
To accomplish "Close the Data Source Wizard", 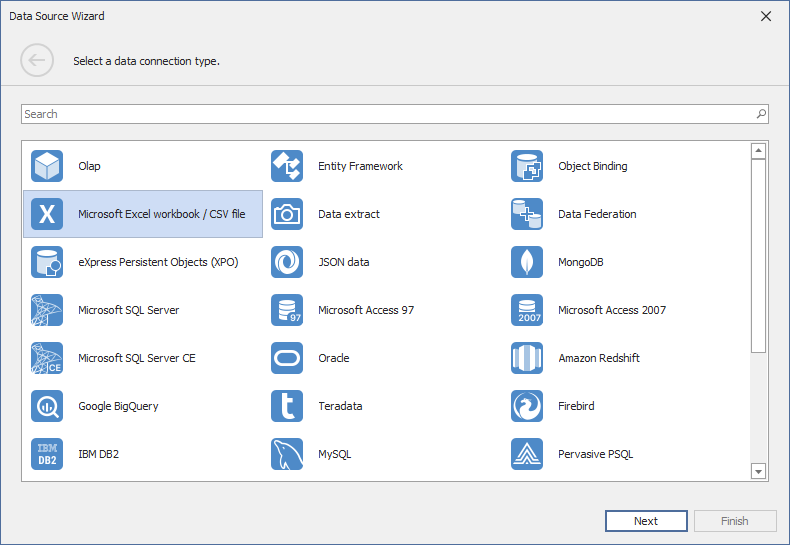I will click(x=766, y=16).
